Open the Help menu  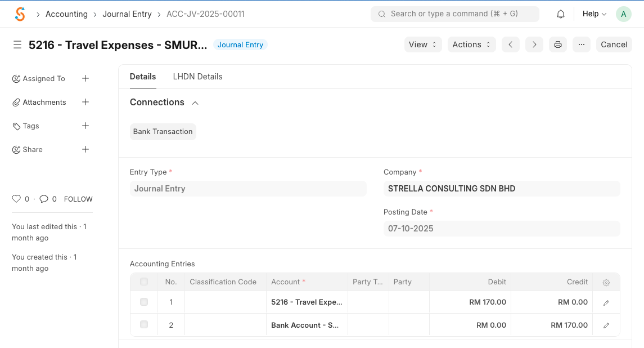click(594, 14)
